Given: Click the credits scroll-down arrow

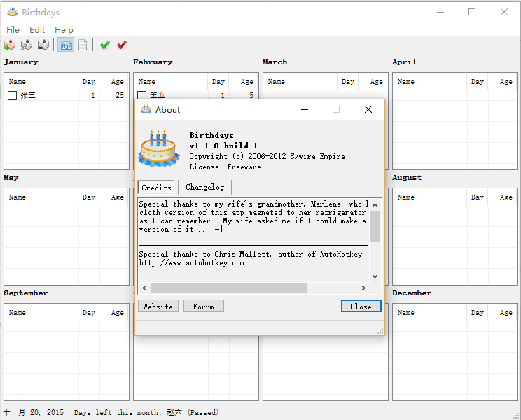Looking at the screenshot, I should click(375, 276).
